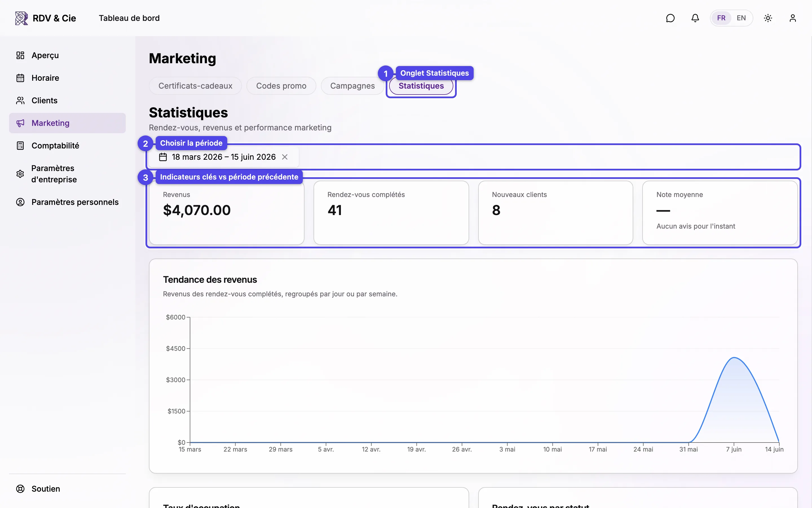Open the Certificats-cadeaux tab
The image size is (812, 508).
(195, 86)
